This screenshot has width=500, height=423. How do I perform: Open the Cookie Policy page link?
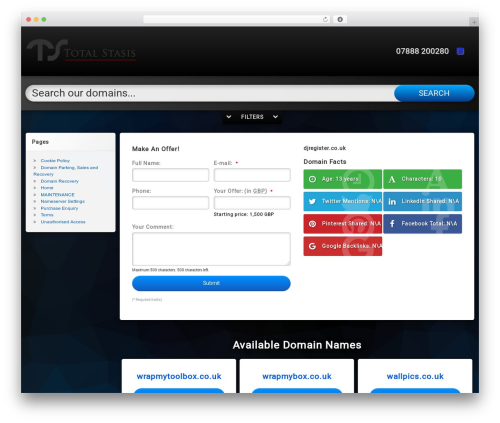tap(55, 161)
